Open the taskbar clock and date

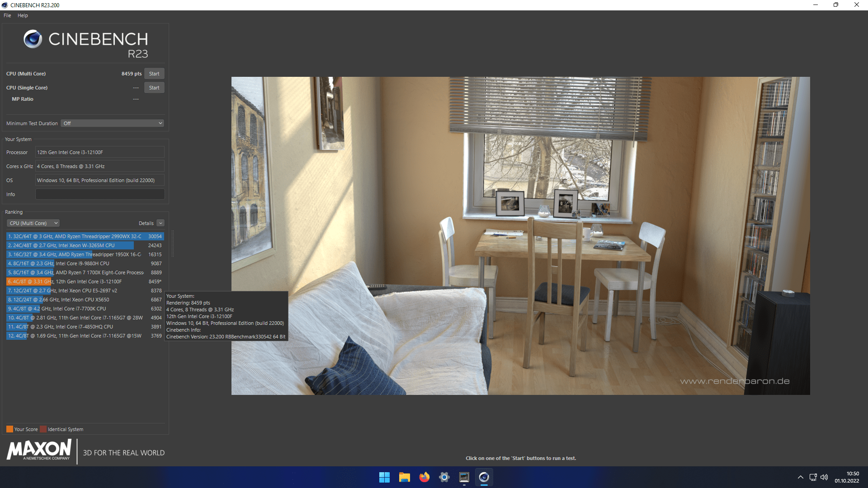pos(847,477)
